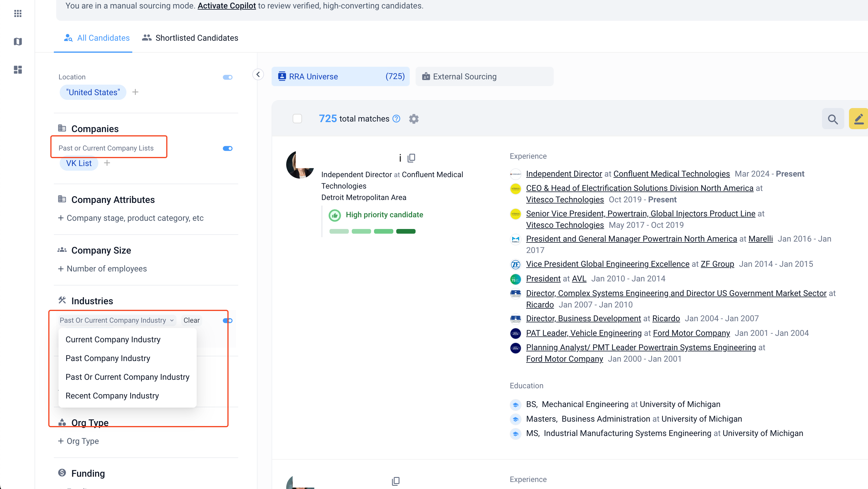Click the search magnifier button
Viewport: 868px width, 489px height.
833,119
